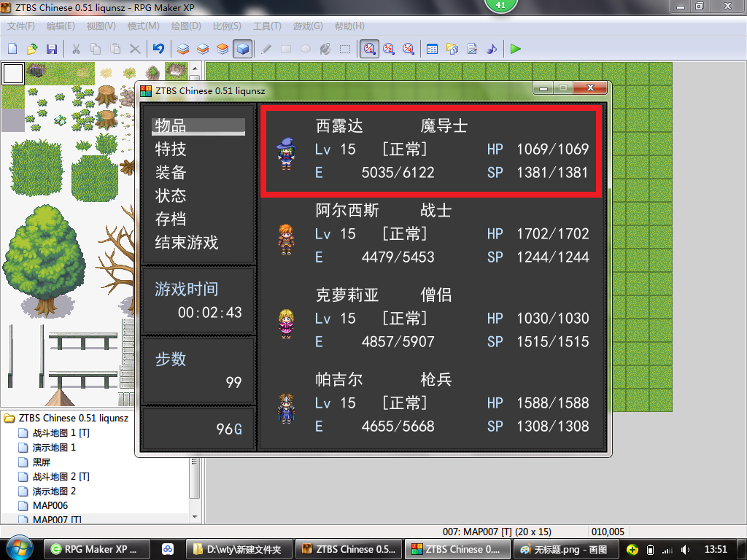Click the map tree scroll-down arrow
Screen dimensions: 747x560
tap(194, 517)
